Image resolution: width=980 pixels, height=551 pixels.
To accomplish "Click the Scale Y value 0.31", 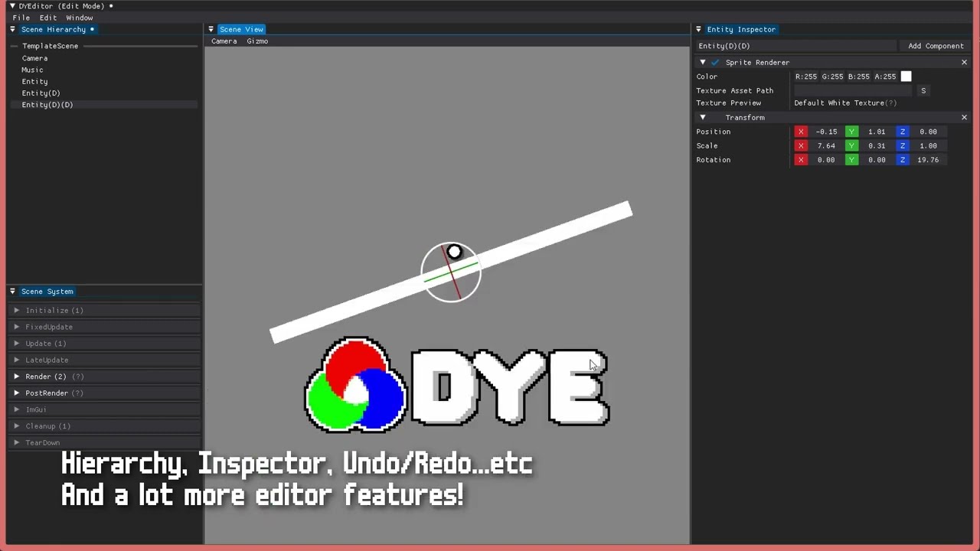I will coord(877,145).
